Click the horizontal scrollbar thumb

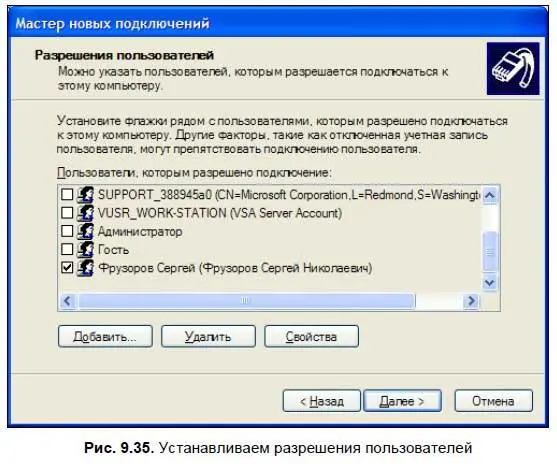click(x=246, y=301)
